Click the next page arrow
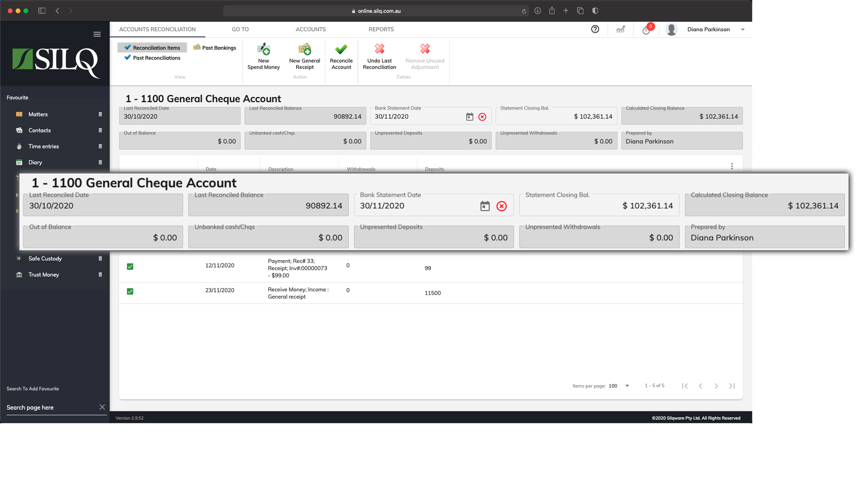Image resolution: width=868 pixels, height=477 pixels. pyautogui.click(x=716, y=386)
